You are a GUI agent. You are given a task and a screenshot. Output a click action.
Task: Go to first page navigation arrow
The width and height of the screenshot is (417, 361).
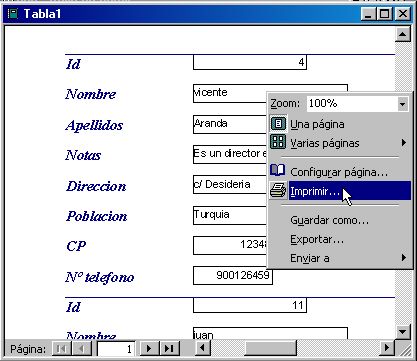pos(61,349)
